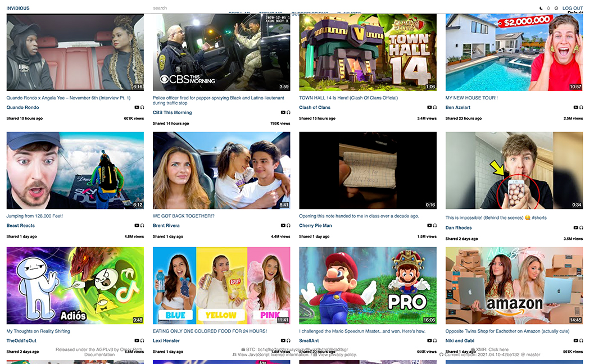Click the YouTube icon in the Ben Azelart row

pos(576,107)
